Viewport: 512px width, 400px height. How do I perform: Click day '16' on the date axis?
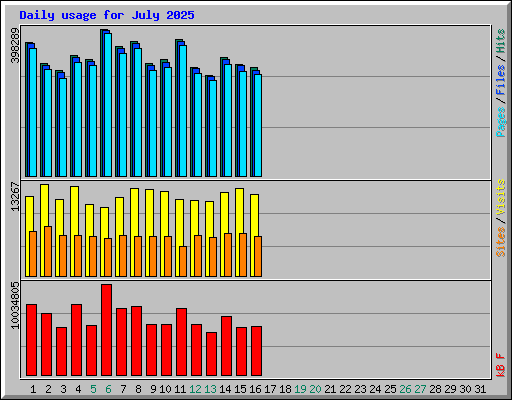tap(255, 389)
